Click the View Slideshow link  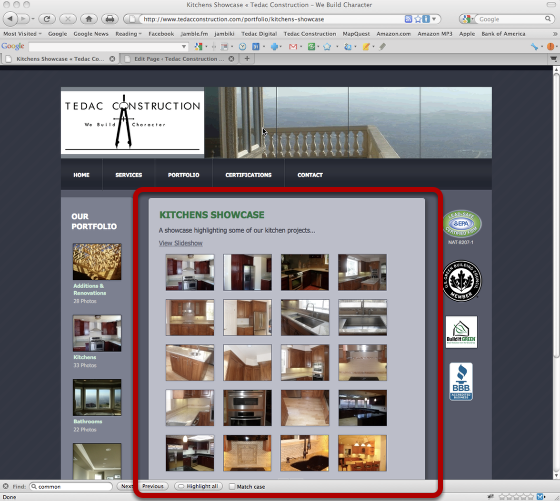coord(181,243)
